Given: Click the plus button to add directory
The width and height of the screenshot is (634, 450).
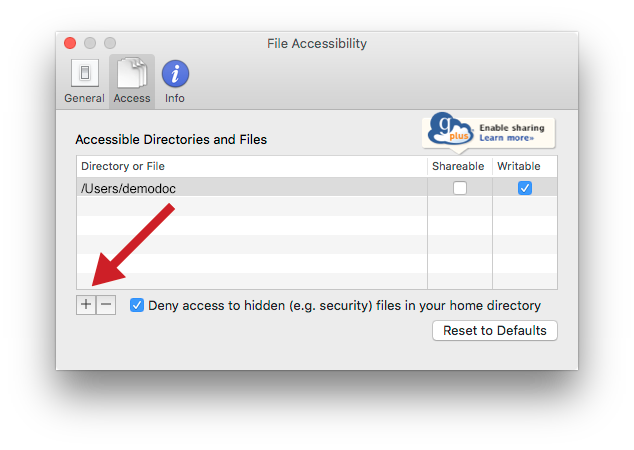Looking at the screenshot, I should pyautogui.click(x=86, y=304).
